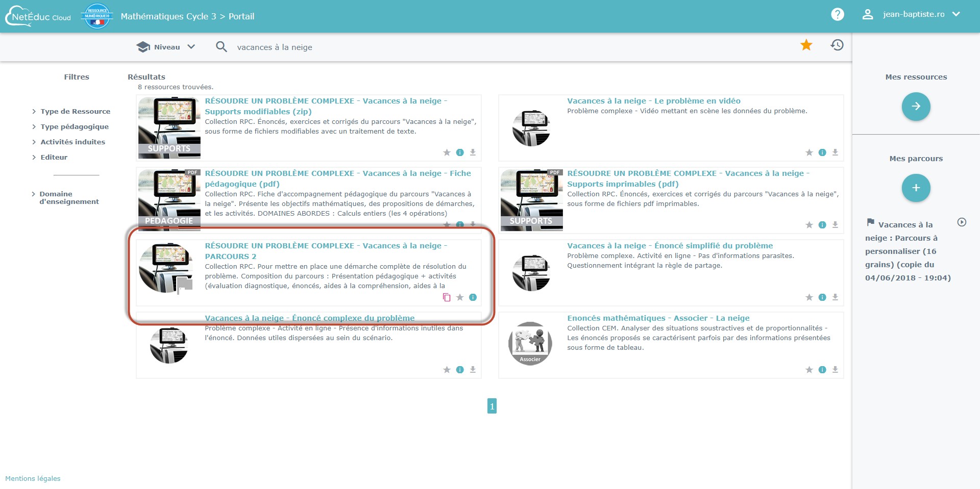Download the Supports modifiables (zip) resource
The height and width of the screenshot is (489, 980).
pyautogui.click(x=473, y=152)
